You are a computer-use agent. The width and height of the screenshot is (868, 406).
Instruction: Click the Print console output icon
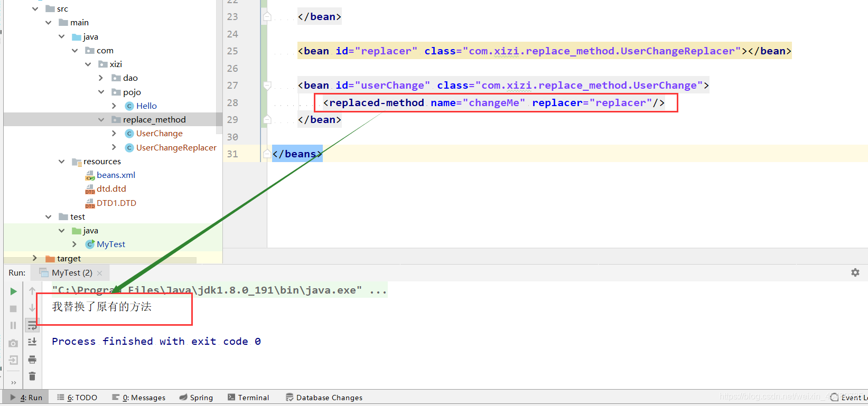[x=32, y=360]
